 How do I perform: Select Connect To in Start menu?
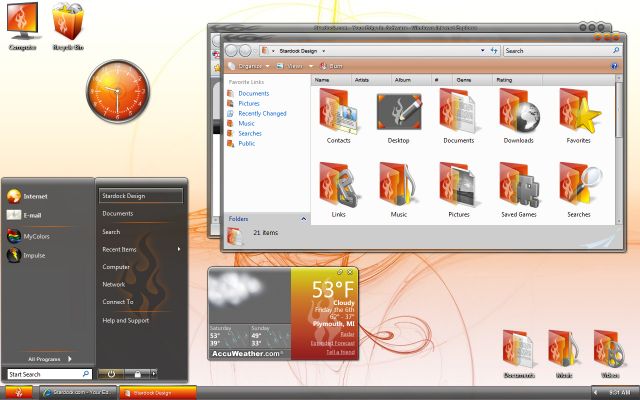(118, 302)
